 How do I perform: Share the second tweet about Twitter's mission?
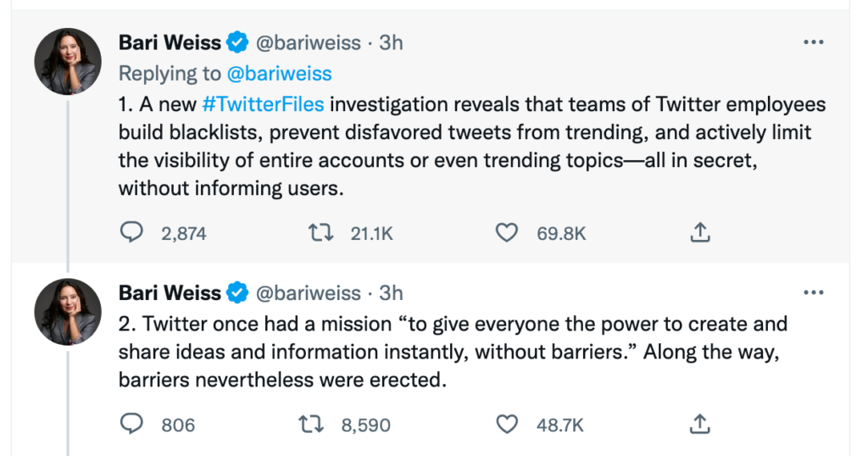pyautogui.click(x=700, y=424)
